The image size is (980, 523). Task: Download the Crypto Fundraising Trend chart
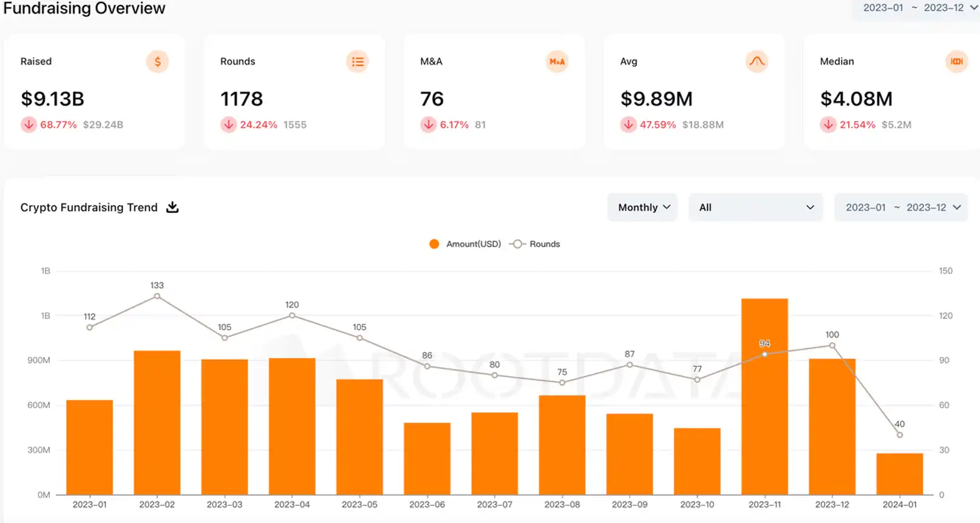click(x=172, y=208)
